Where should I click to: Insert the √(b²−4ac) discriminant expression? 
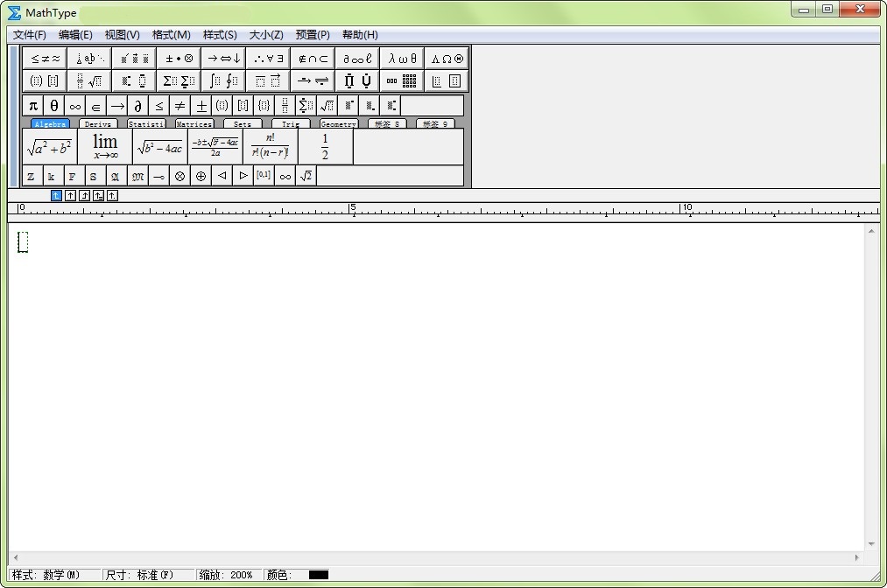click(x=160, y=146)
